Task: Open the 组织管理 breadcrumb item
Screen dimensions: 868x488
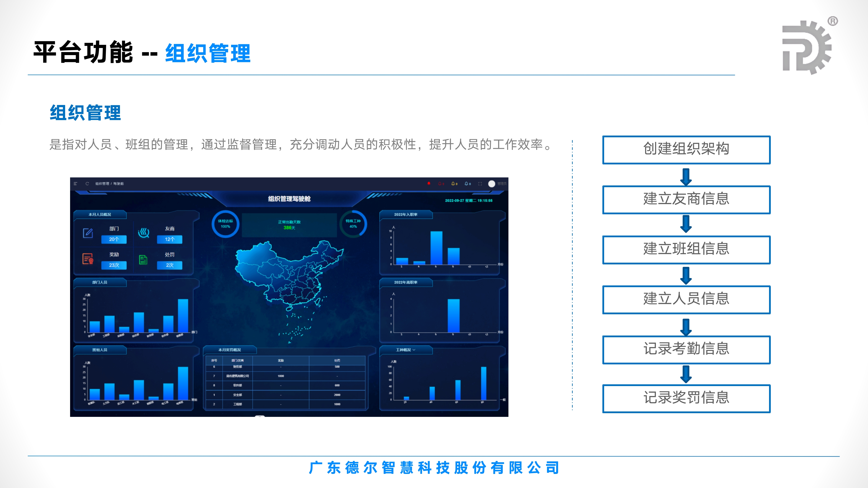Action: click(102, 183)
